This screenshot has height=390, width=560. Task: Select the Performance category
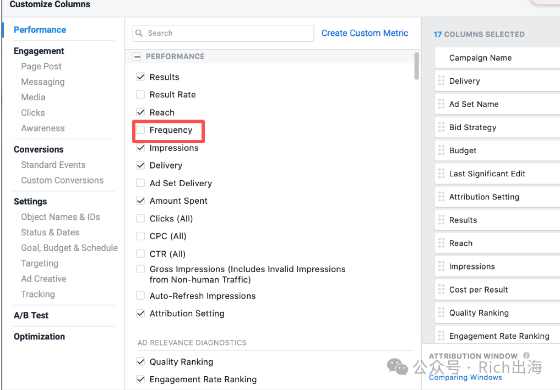coord(40,30)
